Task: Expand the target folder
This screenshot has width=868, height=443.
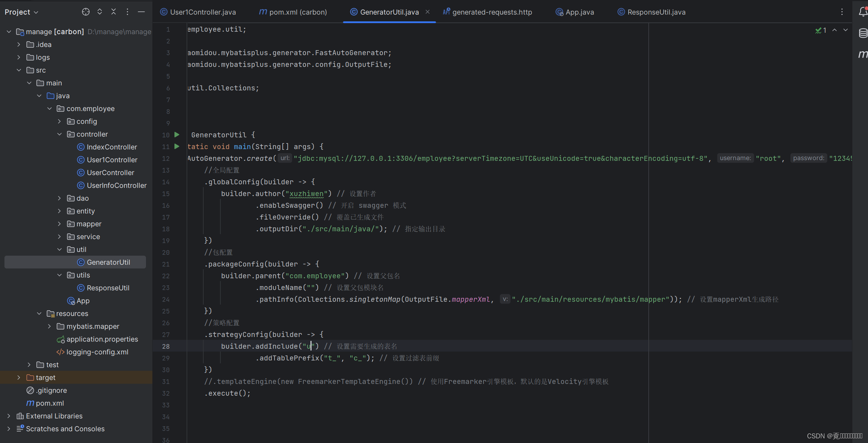Action: 19,378
